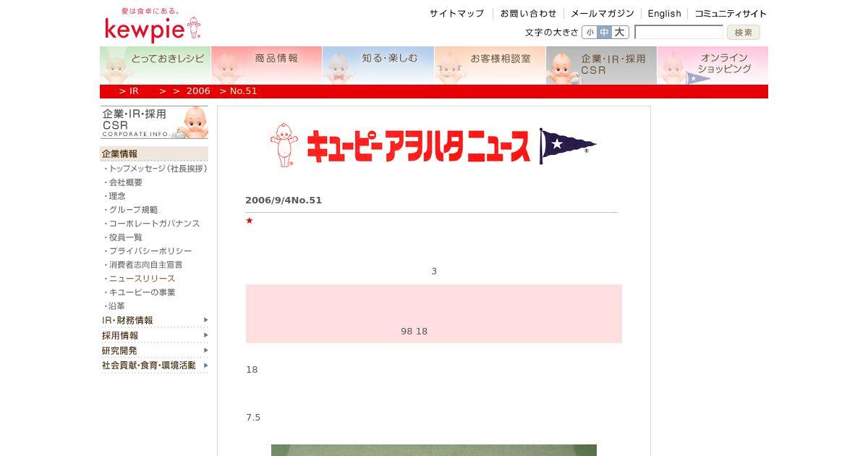The width and height of the screenshot is (868, 456).
Task: Open 会社概要 in the sidebar
Action: pos(126,182)
